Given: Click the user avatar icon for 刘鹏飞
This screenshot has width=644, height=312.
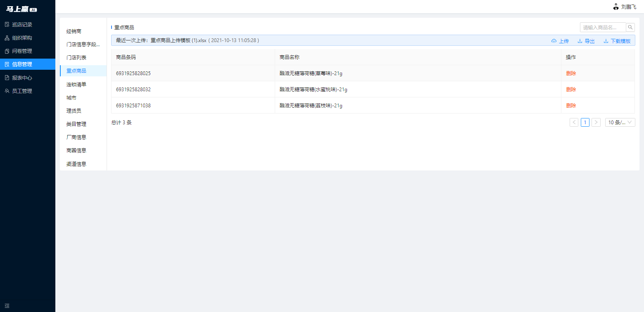Looking at the screenshot, I should tap(616, 7).
